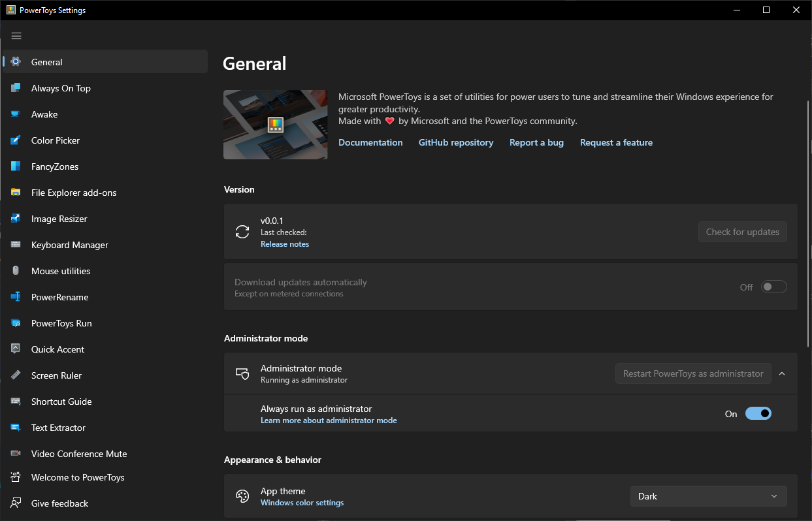Switch to PowerToys Run settings
The image size is (812, 521).
point(105,323)
